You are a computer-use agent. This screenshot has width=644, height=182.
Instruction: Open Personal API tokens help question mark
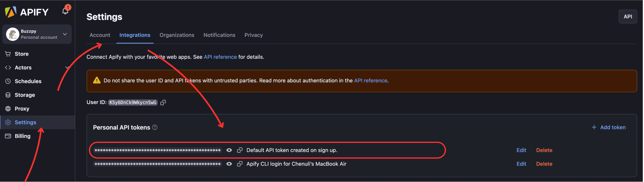click(155, 127)
